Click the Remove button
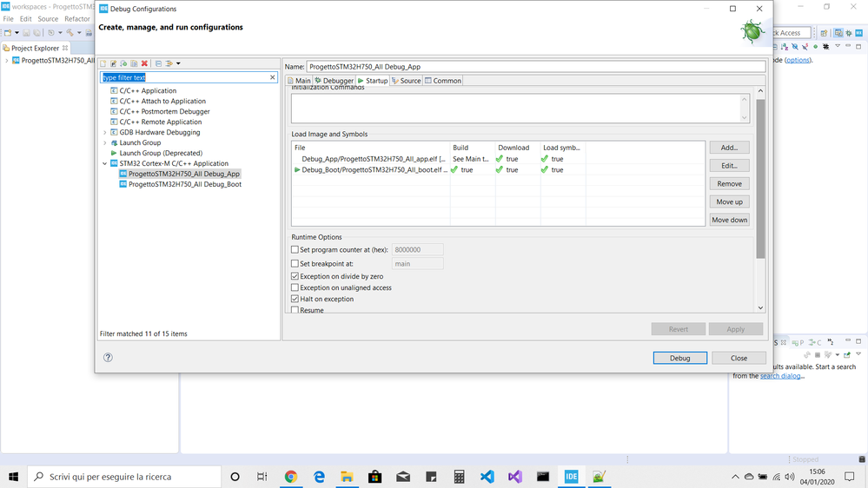 tap(729, 184)
